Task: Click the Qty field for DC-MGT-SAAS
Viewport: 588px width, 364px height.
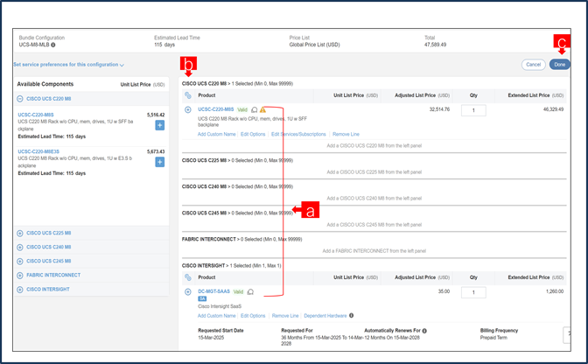Action: coord(473,292)
